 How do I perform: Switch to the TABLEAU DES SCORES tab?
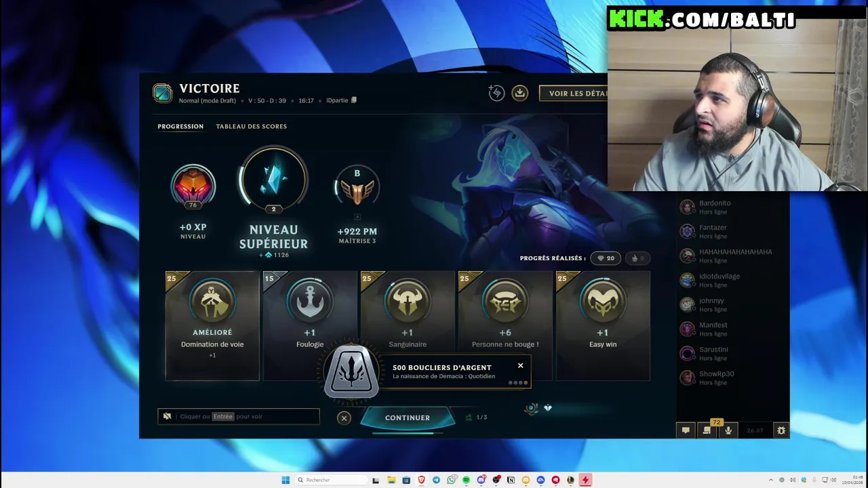pyautogui.click(x=251, y=126)
